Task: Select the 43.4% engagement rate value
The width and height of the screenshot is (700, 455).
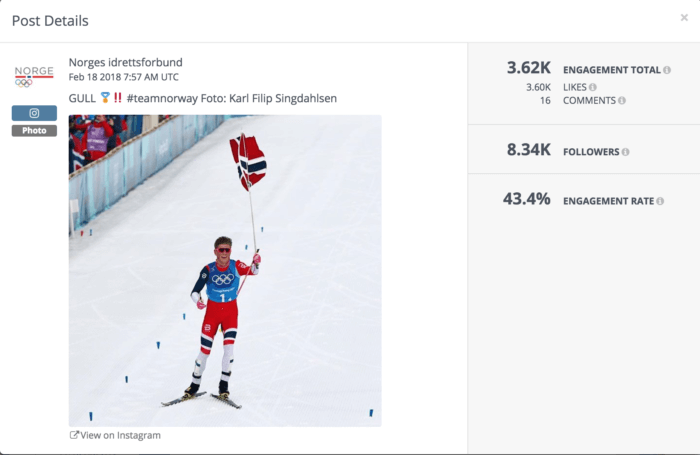Action: point(527,199)
